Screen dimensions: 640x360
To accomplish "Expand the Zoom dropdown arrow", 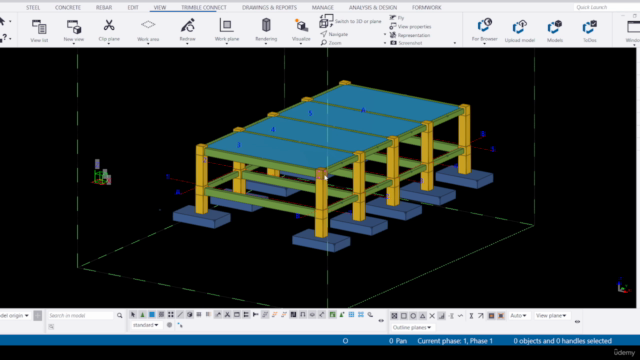I will 385,43.
